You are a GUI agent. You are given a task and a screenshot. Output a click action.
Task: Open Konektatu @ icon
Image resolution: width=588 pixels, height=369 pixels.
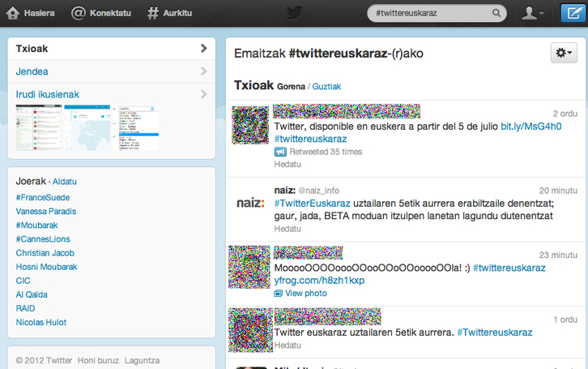coord(79,13)
